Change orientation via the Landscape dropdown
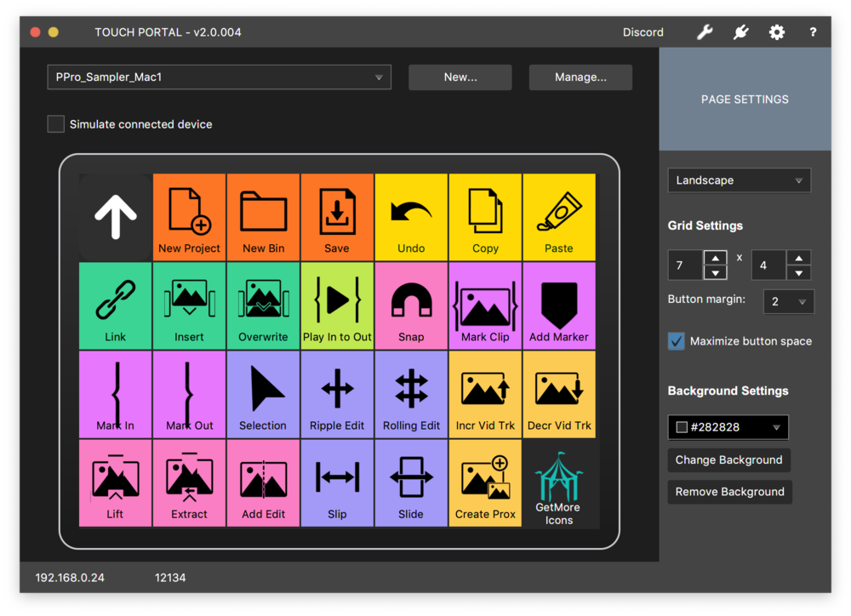 739,180
